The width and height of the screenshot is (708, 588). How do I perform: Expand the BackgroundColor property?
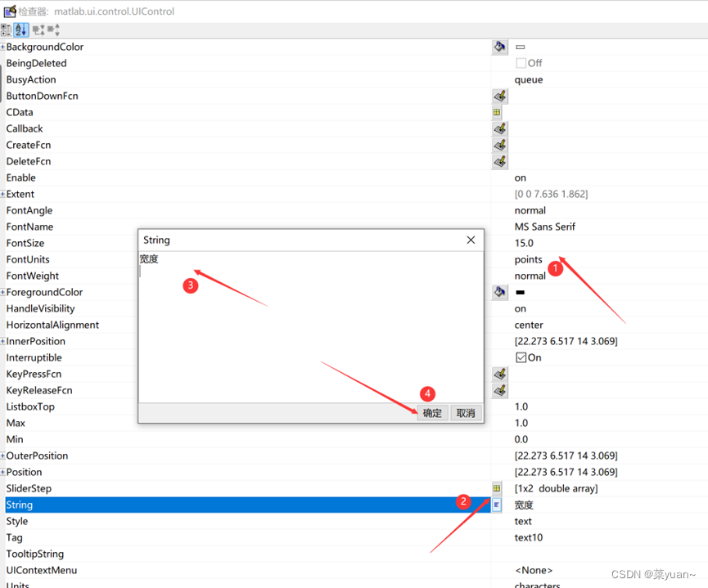tap(2, 47)
